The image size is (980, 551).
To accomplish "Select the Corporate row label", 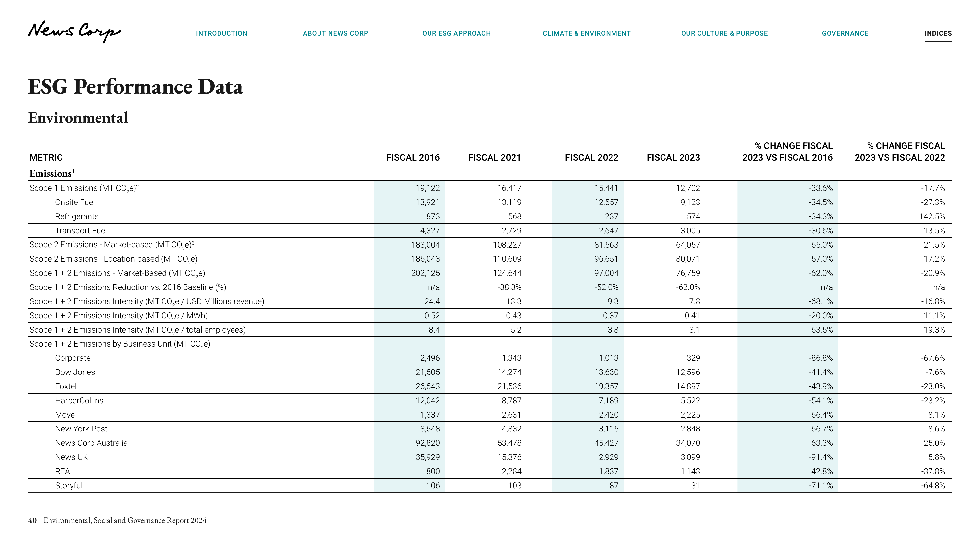I will coord(73,358).
